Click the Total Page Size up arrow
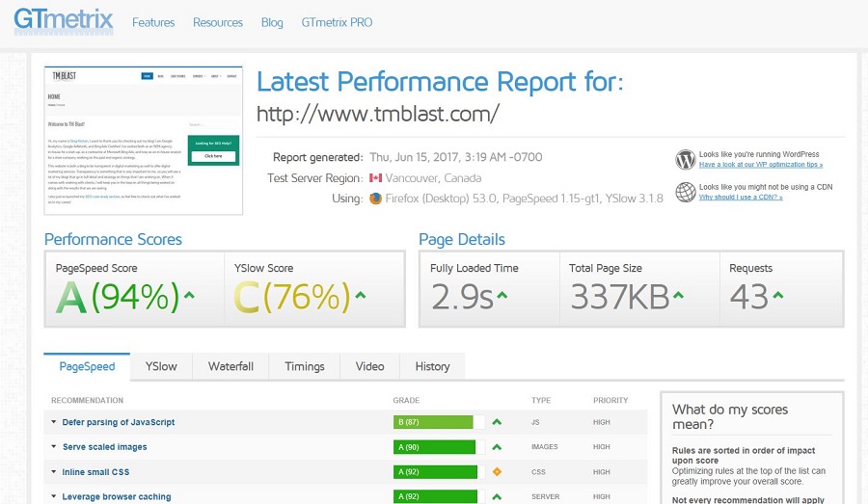This screenshot has width=868, height=504. tap(678, 296)
